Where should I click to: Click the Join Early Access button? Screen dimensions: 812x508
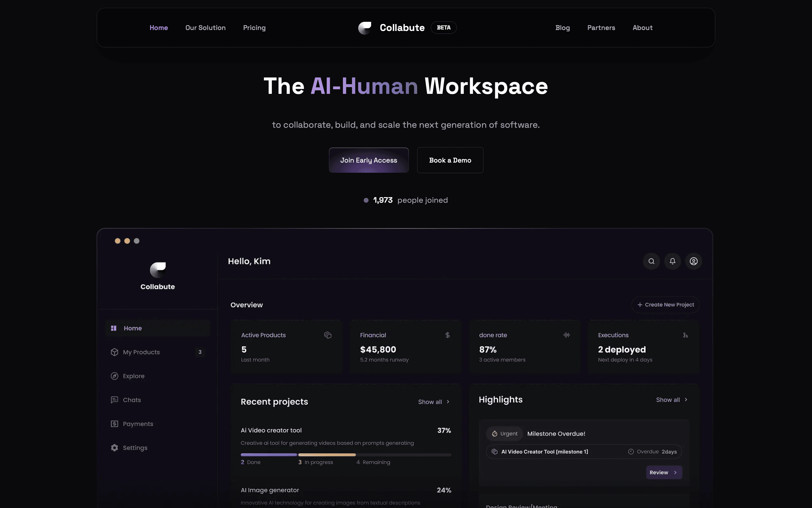[x=369, y=160]
